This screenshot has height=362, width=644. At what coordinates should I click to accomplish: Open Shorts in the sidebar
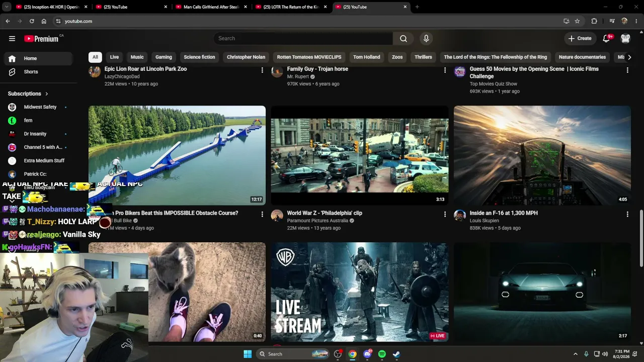37,72
